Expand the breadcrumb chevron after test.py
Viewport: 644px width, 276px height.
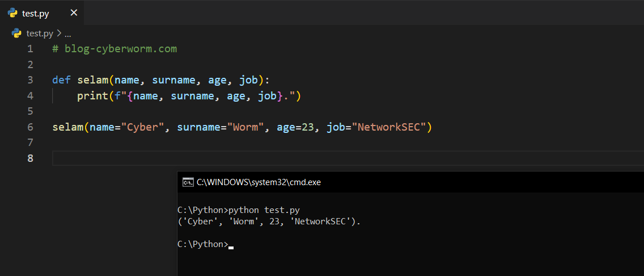(59, 33)
